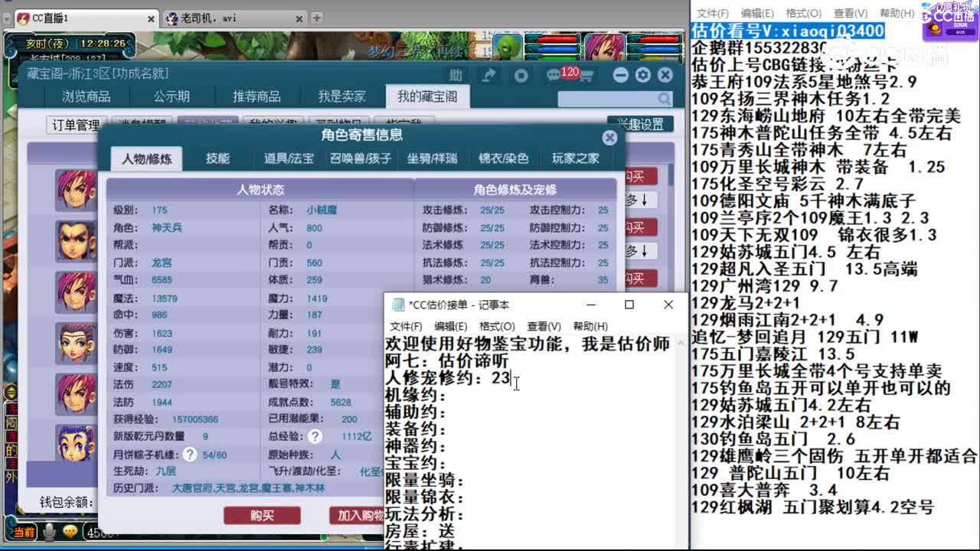Click the game clock 亥时(夜) 12:28:26

click(75, 44)
